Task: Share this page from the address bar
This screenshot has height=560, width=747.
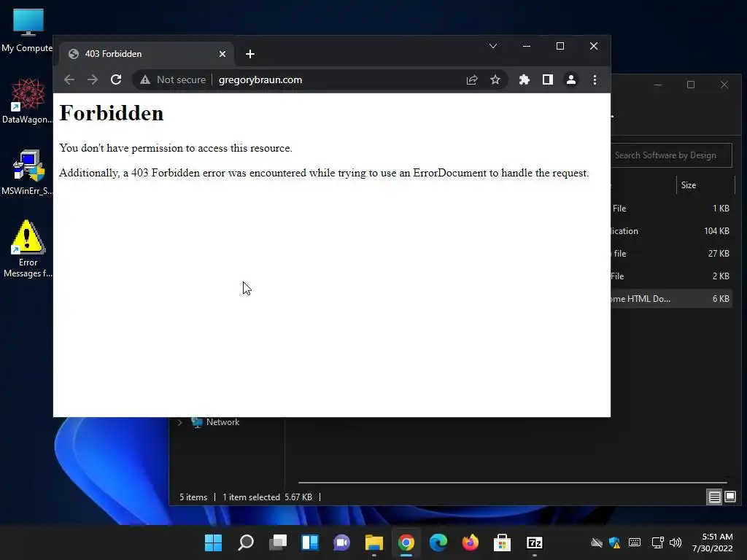Action: click(x=472, y=79)
